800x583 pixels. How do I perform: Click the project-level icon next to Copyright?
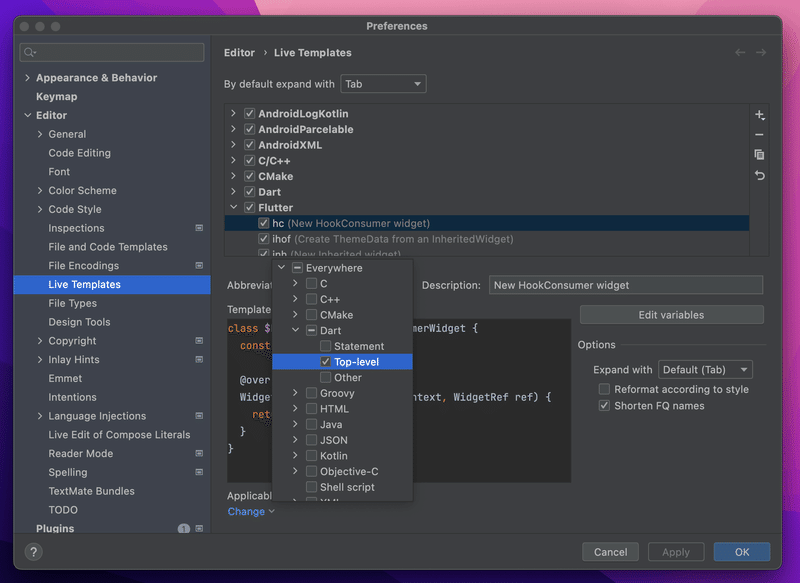199,341
